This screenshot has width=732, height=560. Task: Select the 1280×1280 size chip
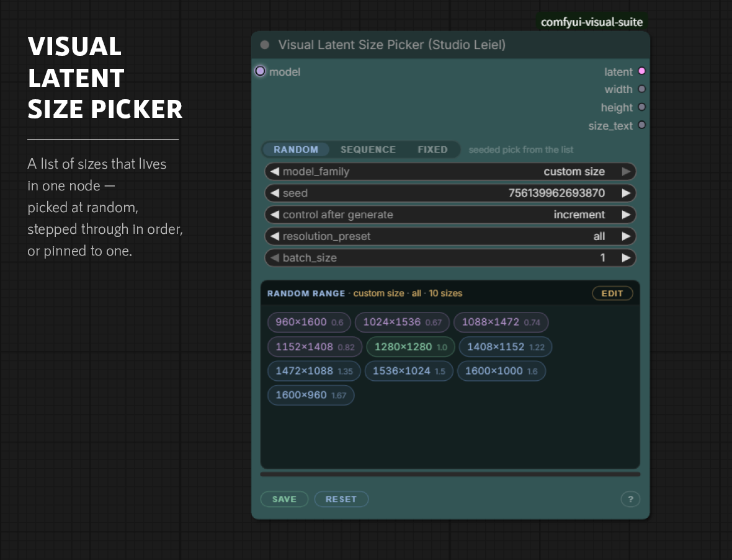point(410,347)
